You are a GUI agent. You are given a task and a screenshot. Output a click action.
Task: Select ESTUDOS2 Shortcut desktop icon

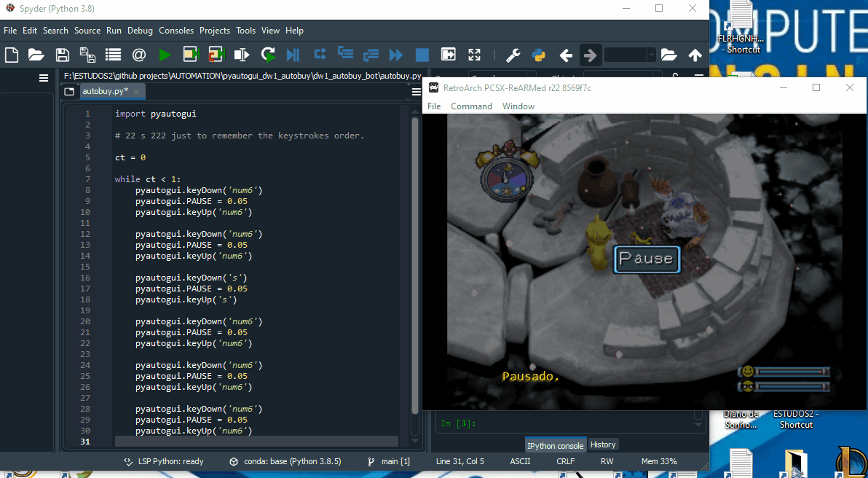point(796,419)
